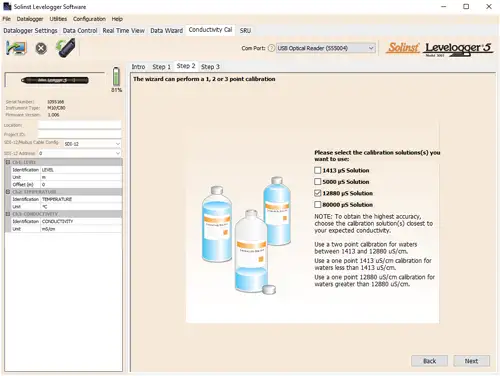The width and height of the screenshot is (500, 376).
Task: Open the File menu
Action: pos(7,19)
